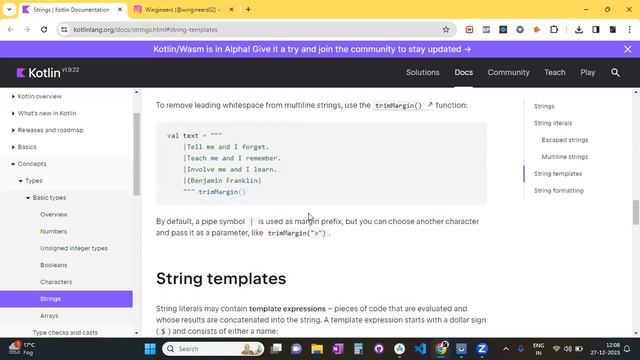Click the main page vertical scrollbar thumb

(x=636, y=212)
